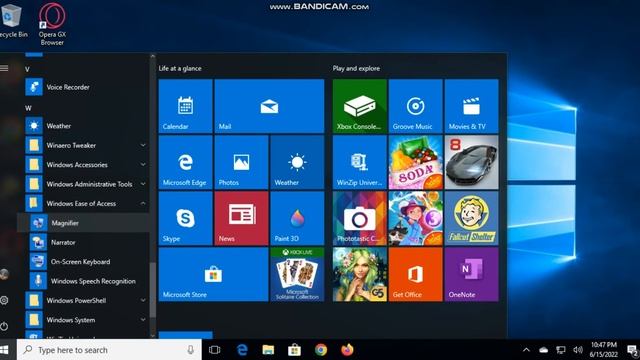Viewport: 640px width, 360px height.
Task: Open Windows Speech Recognition
Action: [x=83, y=281]
